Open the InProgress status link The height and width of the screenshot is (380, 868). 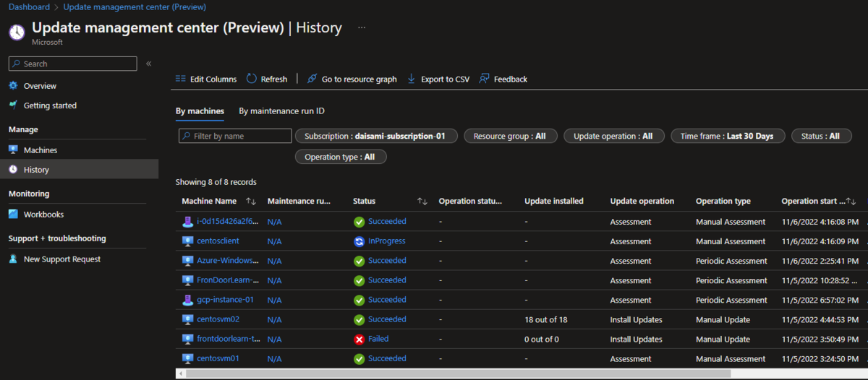(x=387, y=241)
